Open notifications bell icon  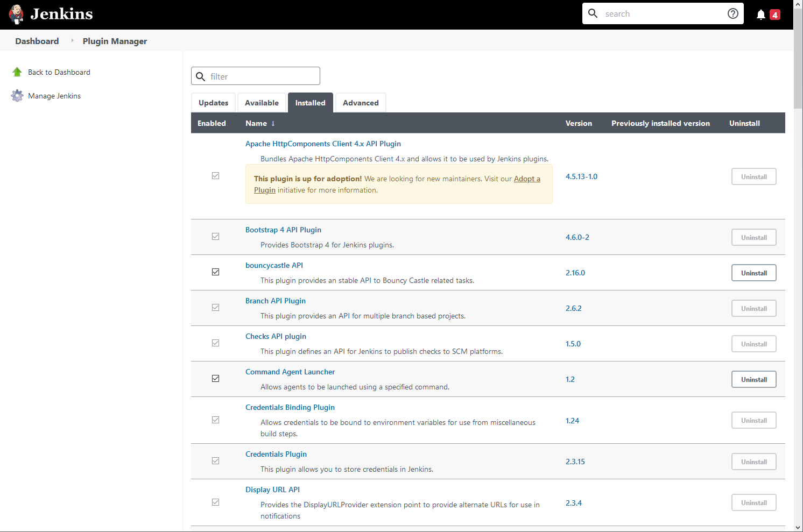(x=761, y=15)
